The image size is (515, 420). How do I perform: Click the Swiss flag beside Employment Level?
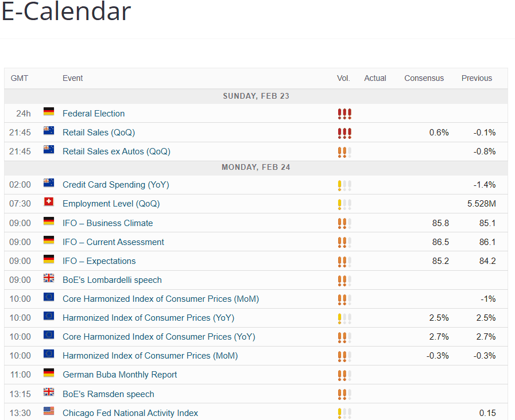click(49, 203)
